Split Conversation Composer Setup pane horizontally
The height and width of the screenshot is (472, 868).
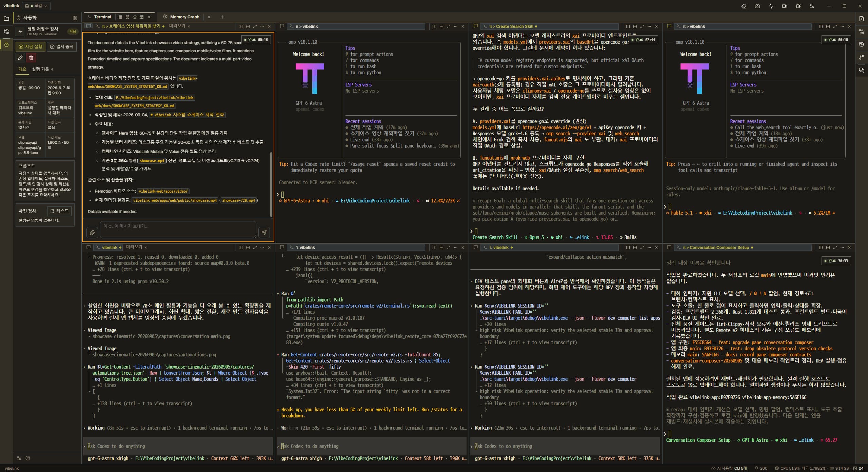coord(828,248)
